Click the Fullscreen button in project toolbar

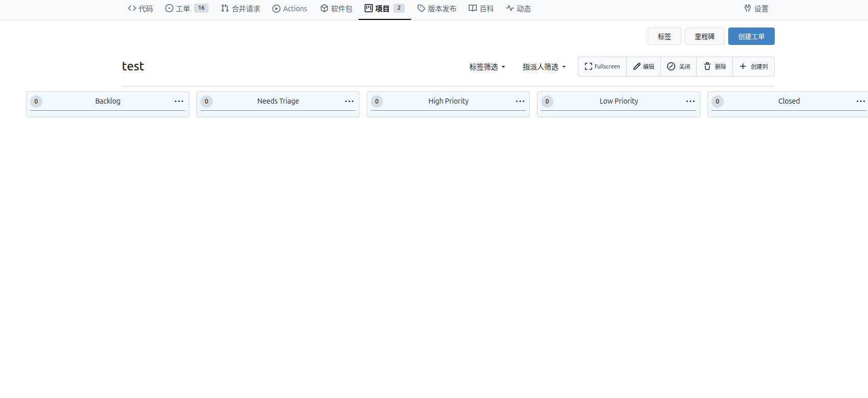(602, 66)
